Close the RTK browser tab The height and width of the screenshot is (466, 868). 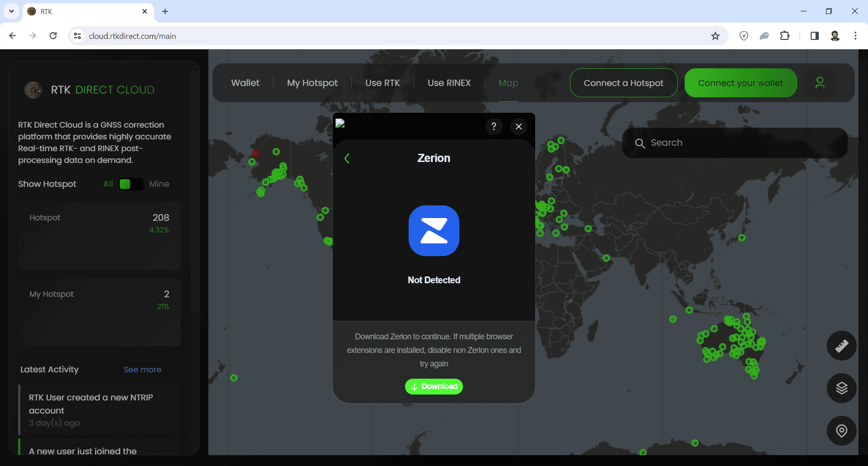pos(145,11)
